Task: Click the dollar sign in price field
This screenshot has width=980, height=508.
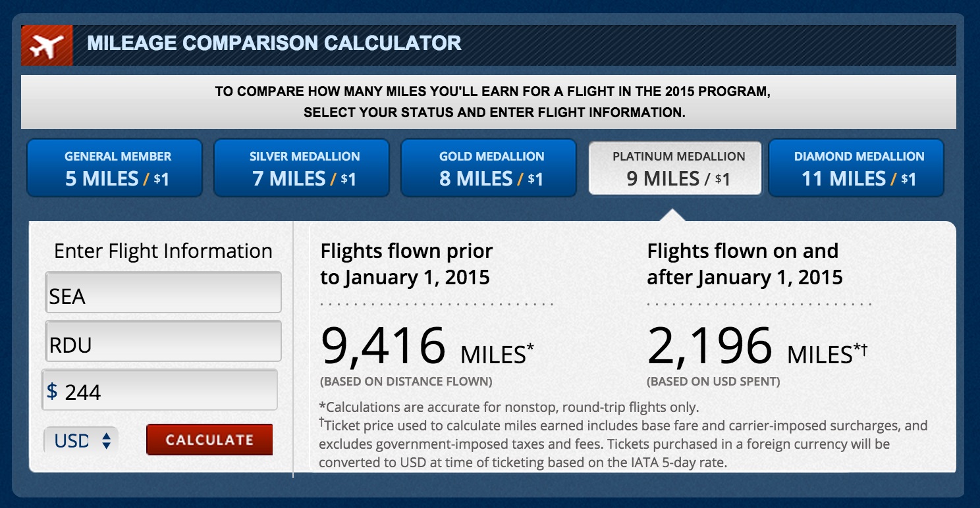Action: 53,391
